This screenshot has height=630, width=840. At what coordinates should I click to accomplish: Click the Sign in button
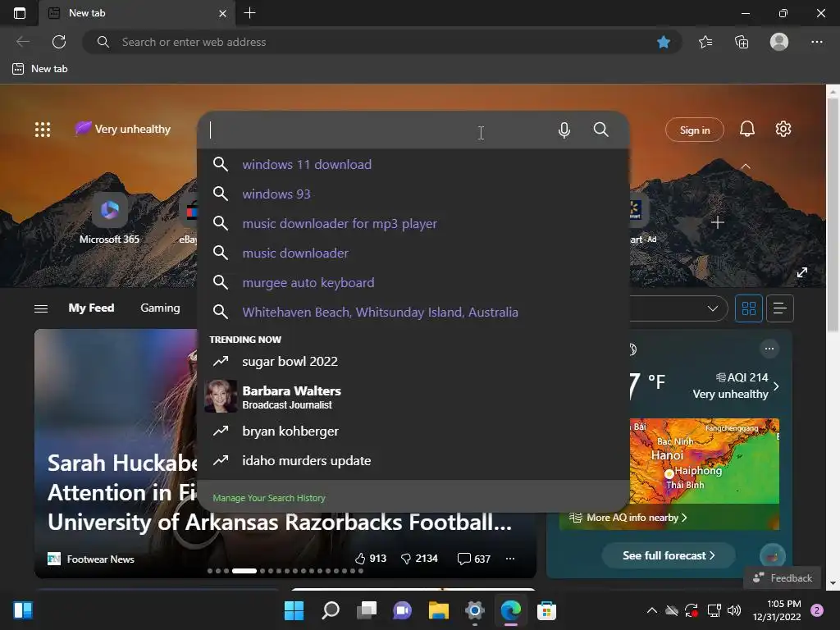[694, 130]
